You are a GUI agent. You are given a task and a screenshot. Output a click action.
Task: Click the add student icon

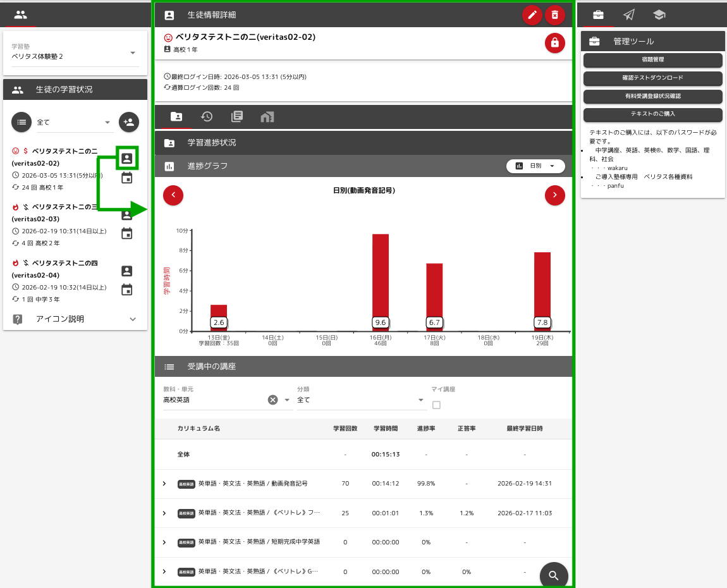[128, 122]
